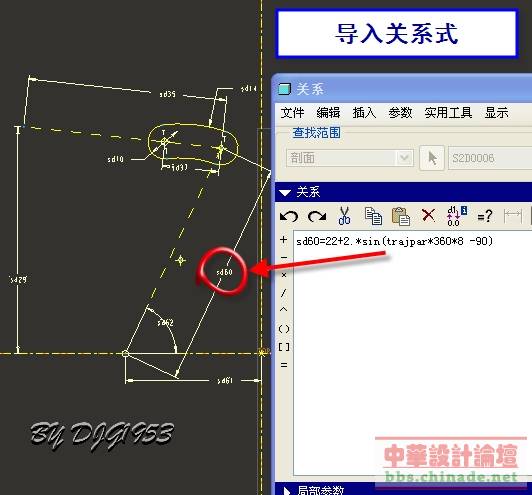Toggle dimension names and values icon
This screenshot has height=495, width=532.
click(457, 216)
